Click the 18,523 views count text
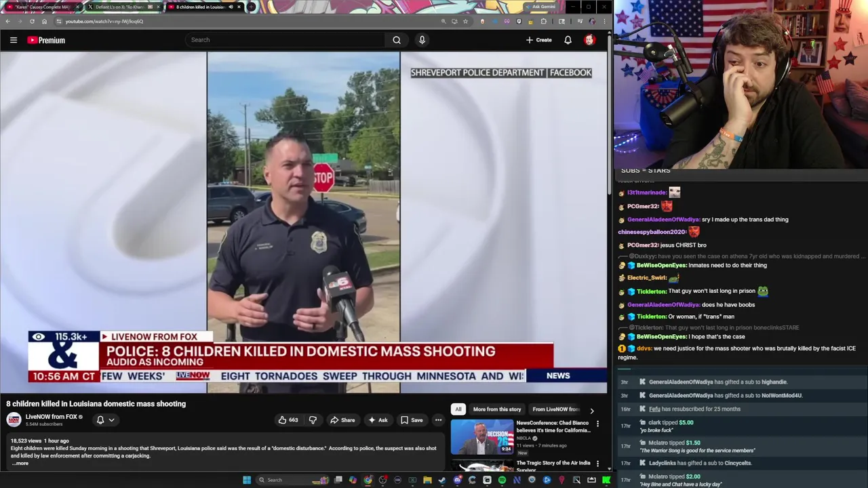The width and height of the screenshot is (868, 488). click(x=25, y=441)
